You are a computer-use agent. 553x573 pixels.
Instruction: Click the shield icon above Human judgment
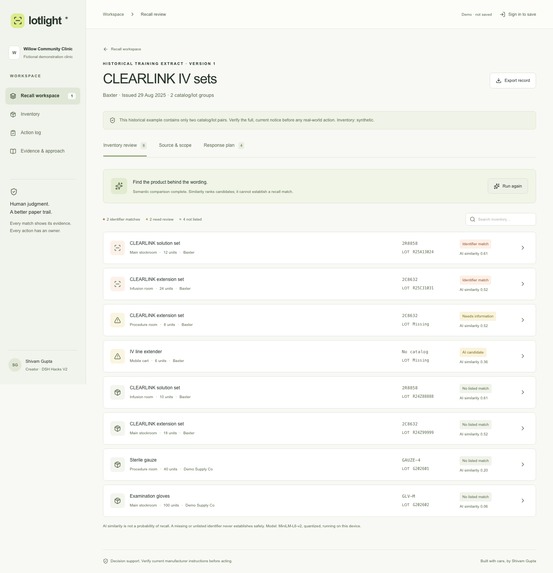[x=14, y=191]
